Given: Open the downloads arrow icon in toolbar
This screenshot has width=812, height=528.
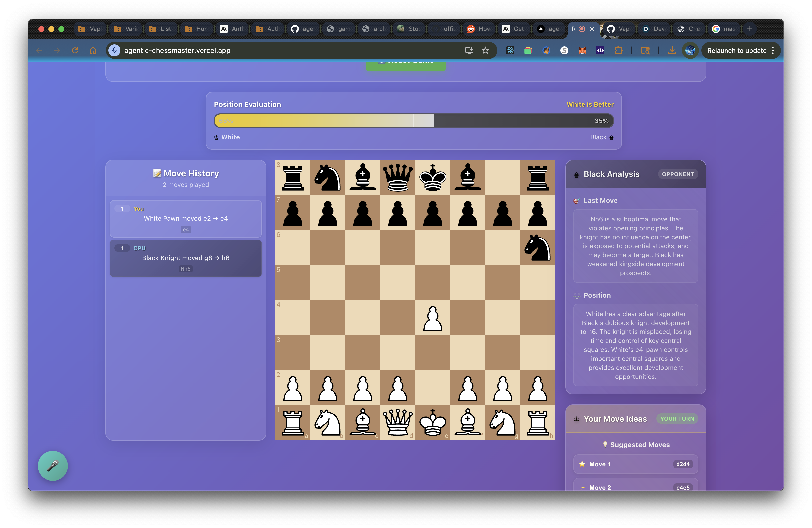Looking at the screenshot, I should tap(672, 51).
